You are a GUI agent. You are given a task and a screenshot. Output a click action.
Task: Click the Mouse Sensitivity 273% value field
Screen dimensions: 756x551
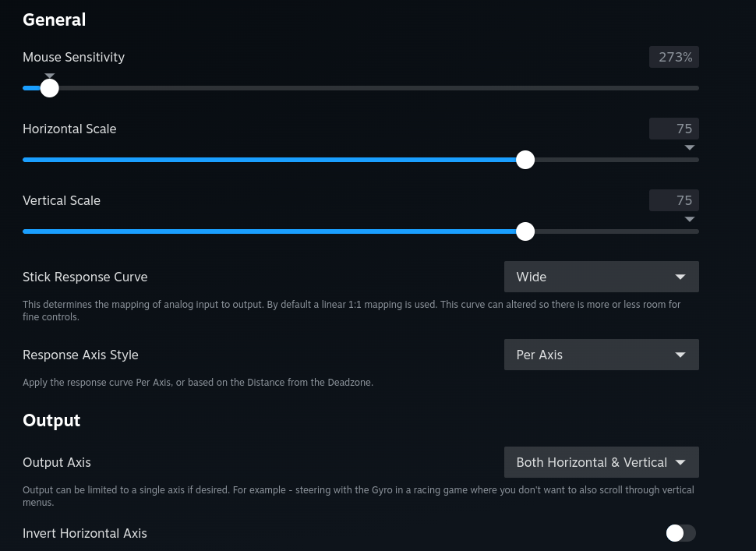(x=673, y=57)
